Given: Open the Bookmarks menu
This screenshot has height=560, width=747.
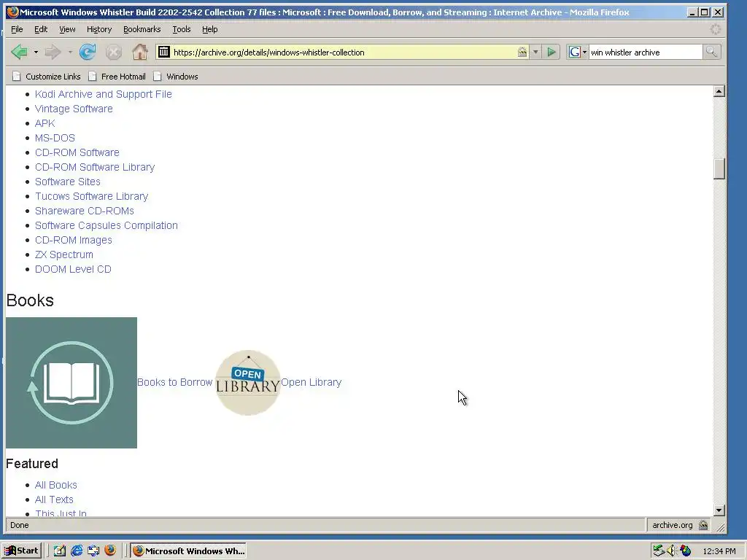Looking at the screenshot, I should click(x=142, y=29).
